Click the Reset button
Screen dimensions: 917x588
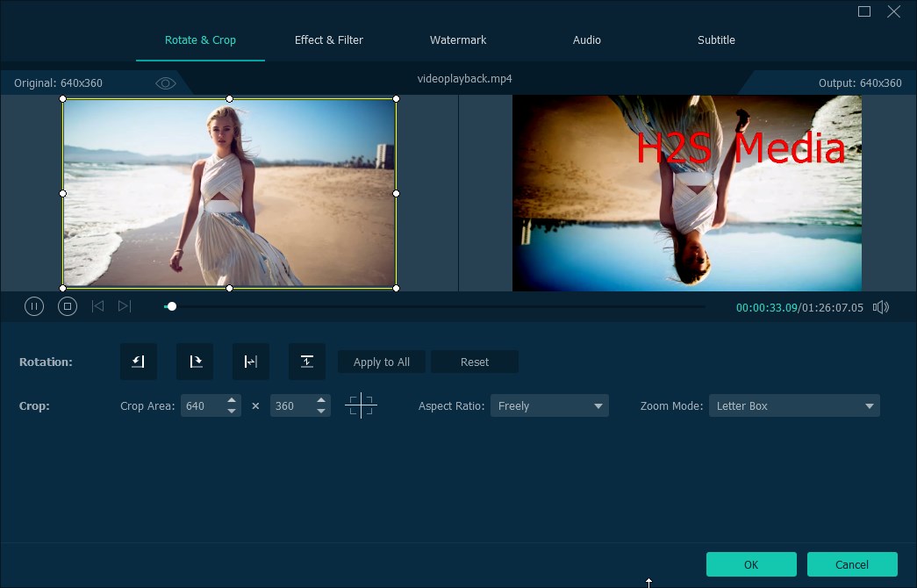tap(474, 362)
